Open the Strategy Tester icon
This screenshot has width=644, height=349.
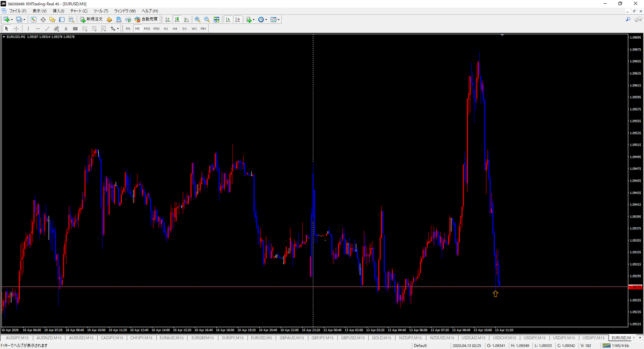click(71, 19)
